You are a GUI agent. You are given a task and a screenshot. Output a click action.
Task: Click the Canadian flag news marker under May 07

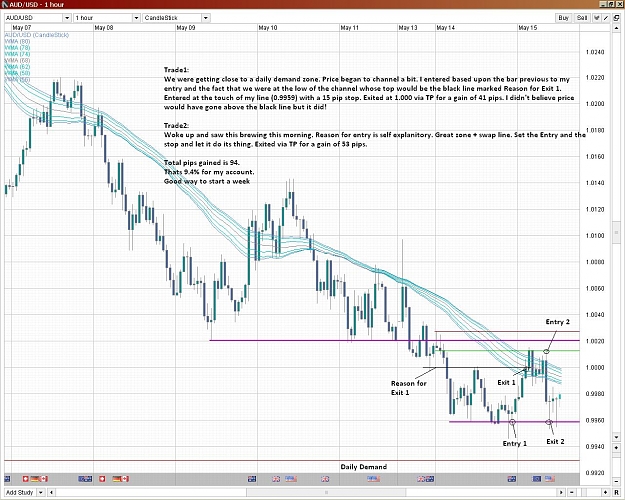coord(43,478)
